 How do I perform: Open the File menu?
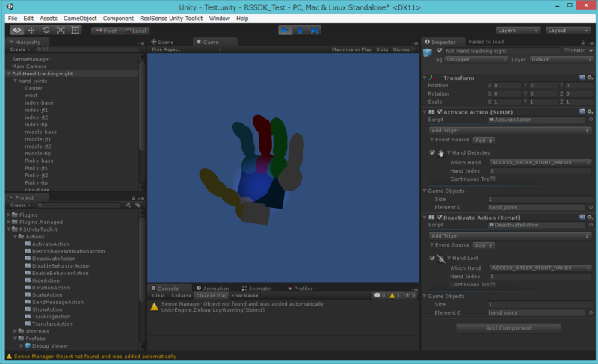click(x=13, y=18)
